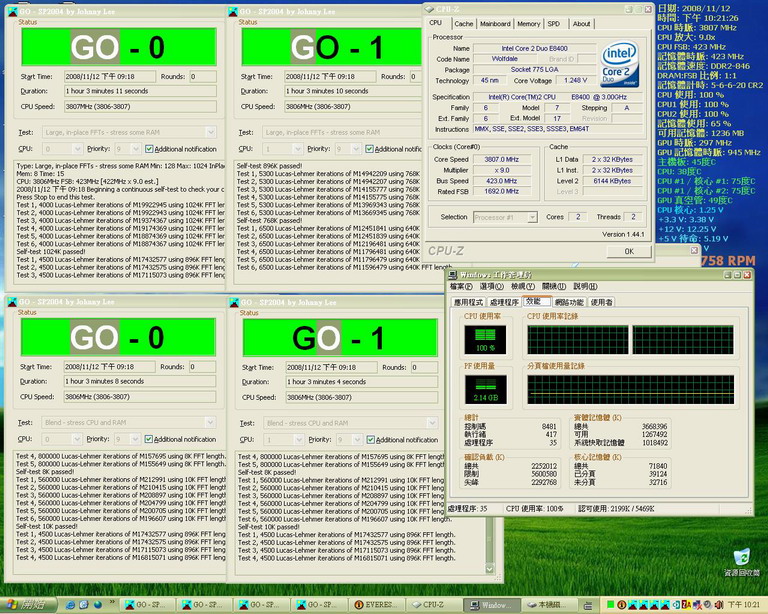
Task: Click the Rounds field in Blend CPU 0 window
Action: (x=202, y=367)
